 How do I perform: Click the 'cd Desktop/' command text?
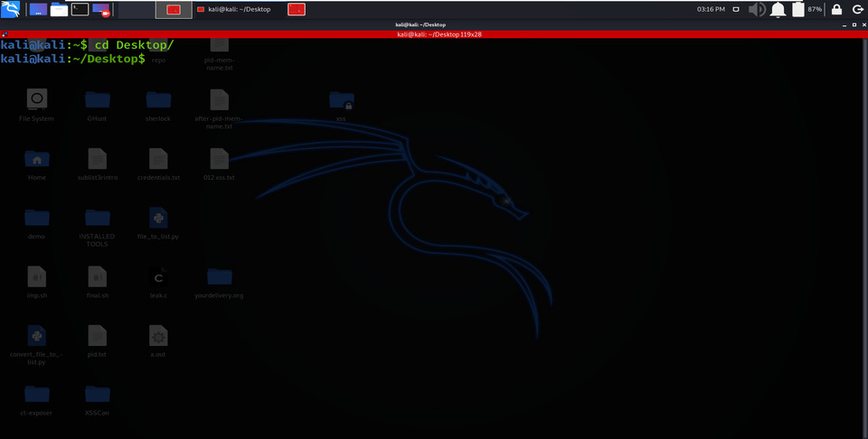[x=135, y=45]
